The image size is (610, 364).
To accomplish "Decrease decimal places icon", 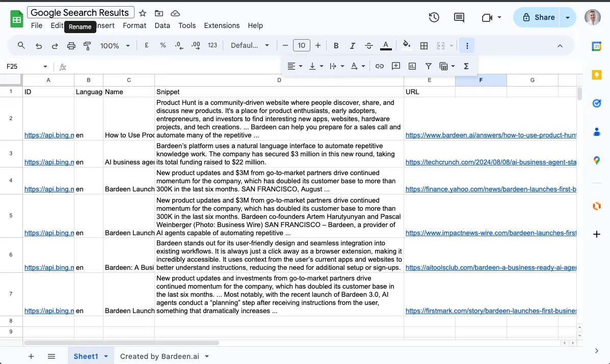I will [x=179, y=45].
